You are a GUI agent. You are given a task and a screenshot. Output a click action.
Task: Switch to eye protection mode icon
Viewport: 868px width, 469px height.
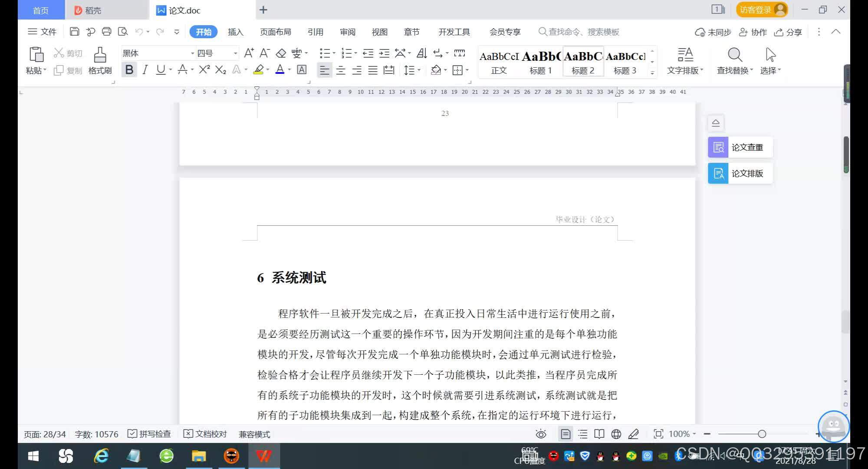(541, 434)
